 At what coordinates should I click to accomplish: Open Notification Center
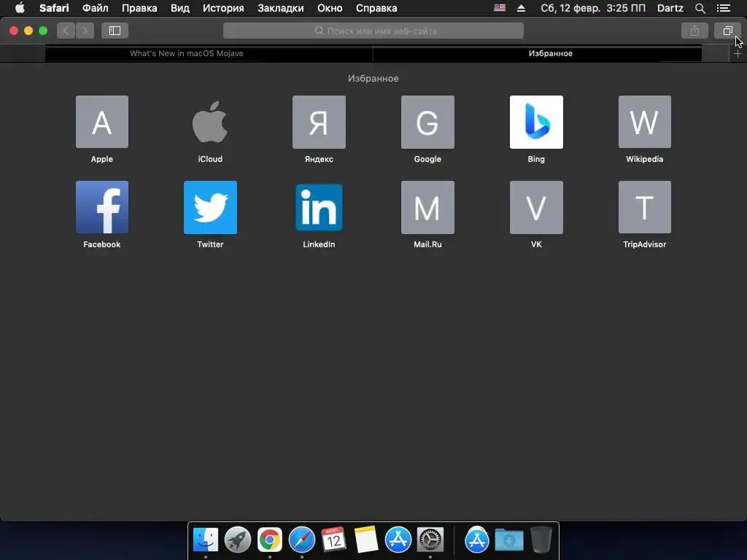point(724,8)
